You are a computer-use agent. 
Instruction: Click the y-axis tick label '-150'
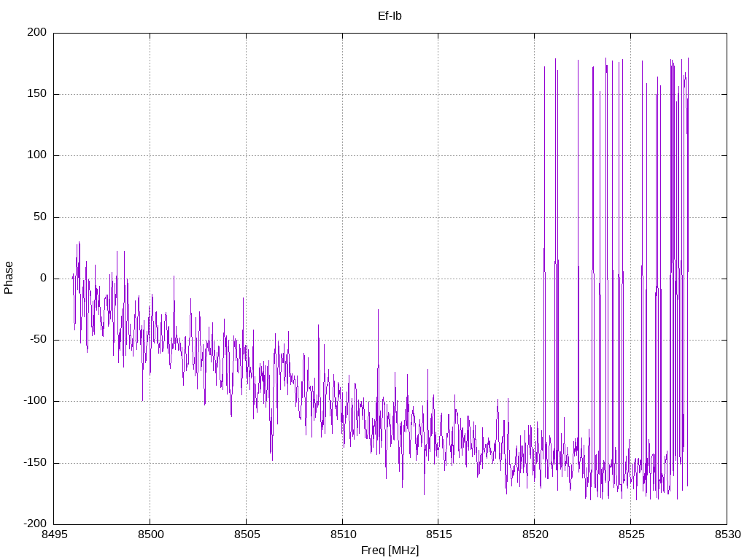35,462
